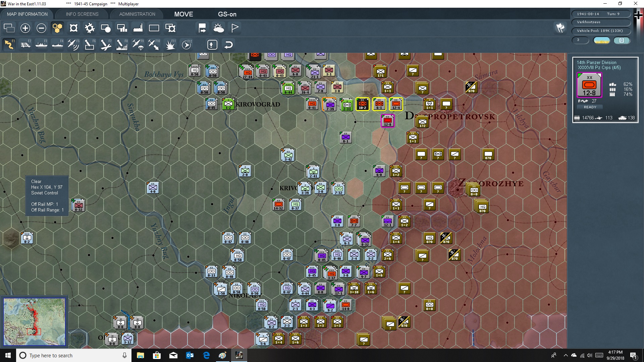Switch to the INFO SCREENS tab
This screenshot has height=362, width=644.
(82, 14)
